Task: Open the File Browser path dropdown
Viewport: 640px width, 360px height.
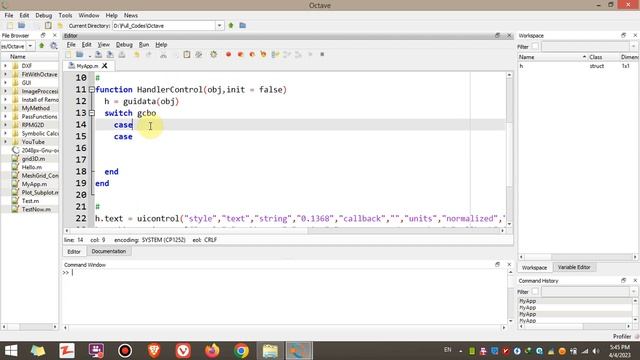Action: (x=30, y=46)
